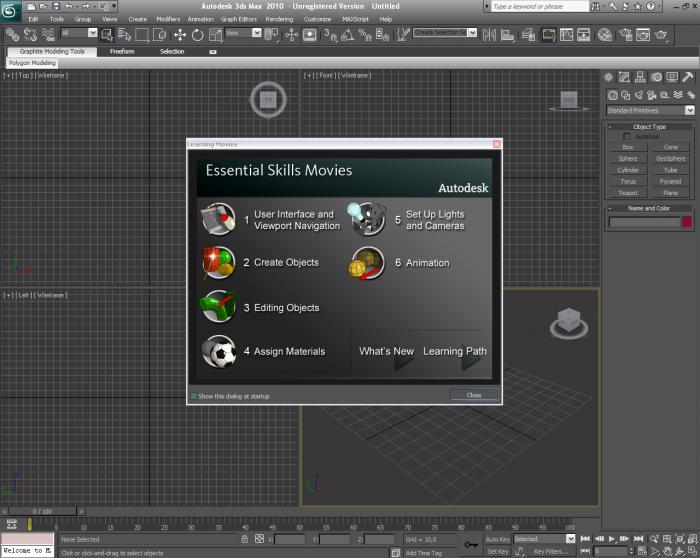Toggle the Selection Lock padlock

coord(245,539)
